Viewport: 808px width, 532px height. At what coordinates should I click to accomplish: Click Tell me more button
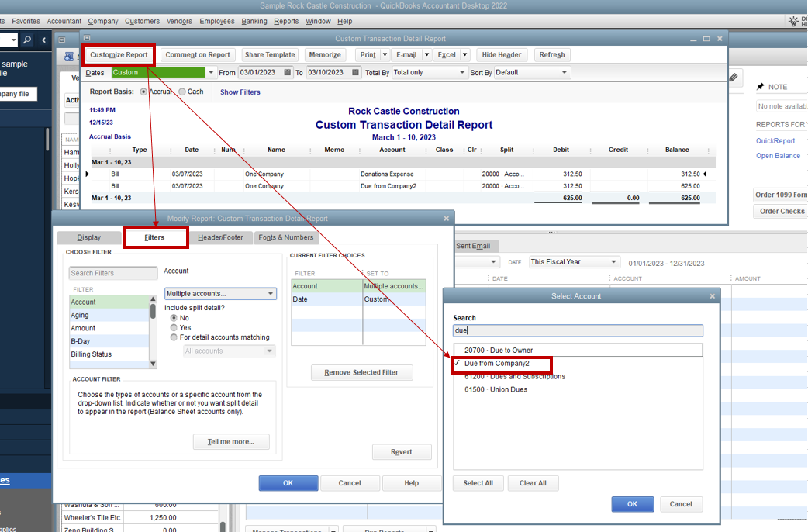pos(231,442)
